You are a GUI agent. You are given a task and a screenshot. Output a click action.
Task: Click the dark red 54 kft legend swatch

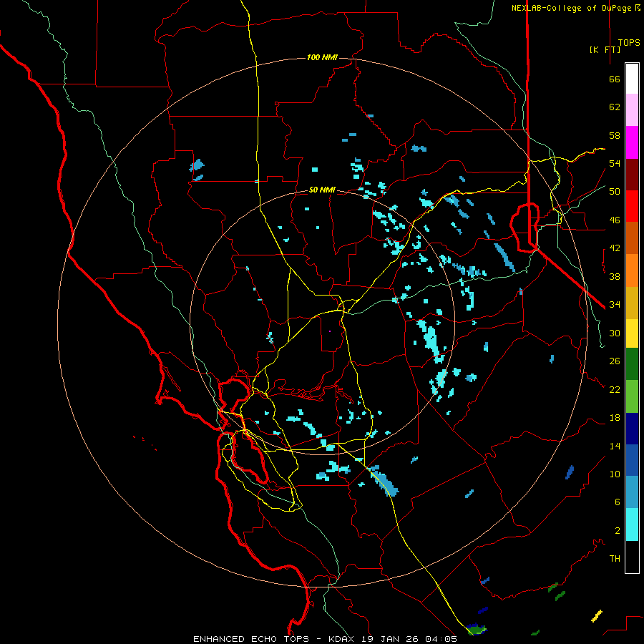click(x=632, y=175)
